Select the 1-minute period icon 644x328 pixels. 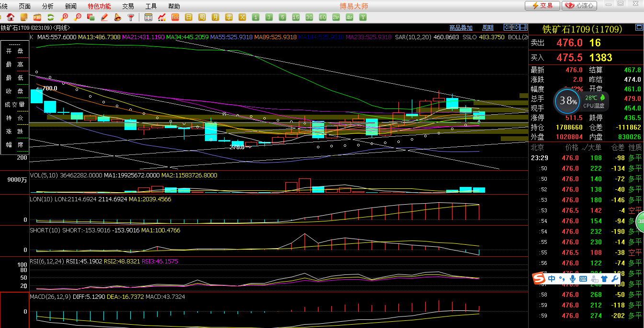[256, 17]
